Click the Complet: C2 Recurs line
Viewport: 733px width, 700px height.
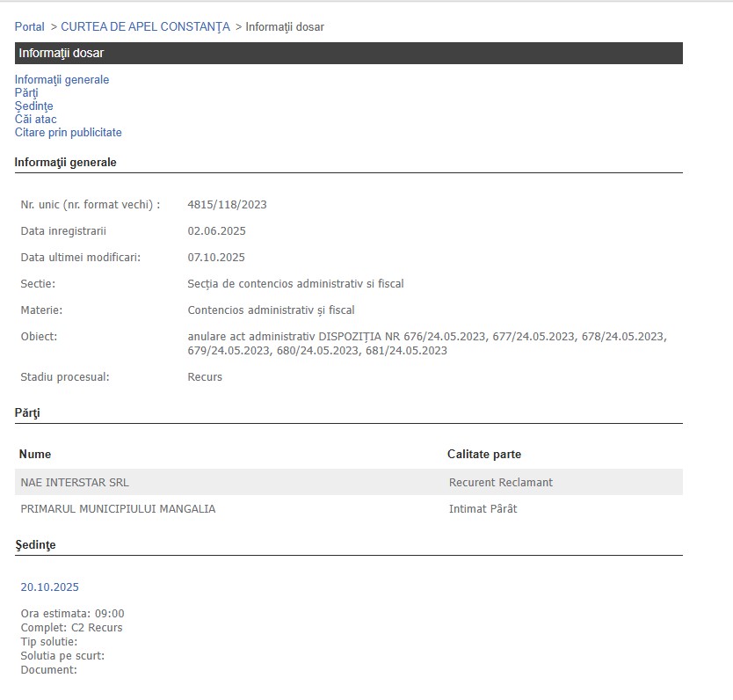point(71,628)
